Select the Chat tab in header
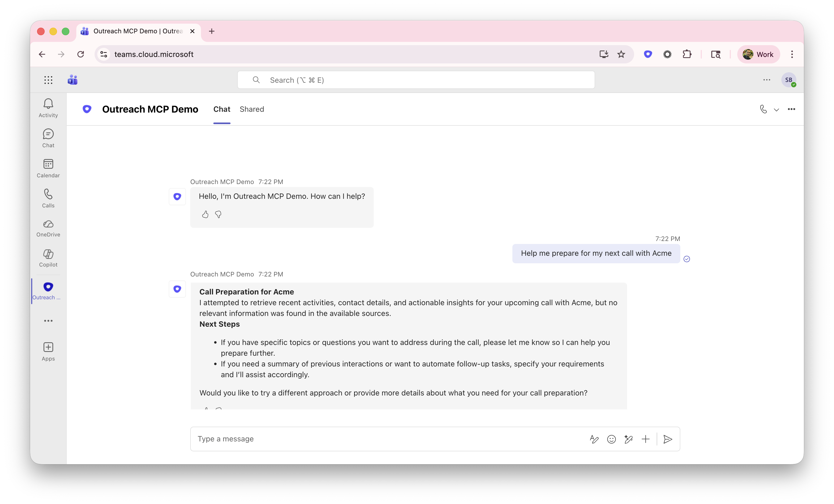The image size is (834, 504). click(222, 109)
